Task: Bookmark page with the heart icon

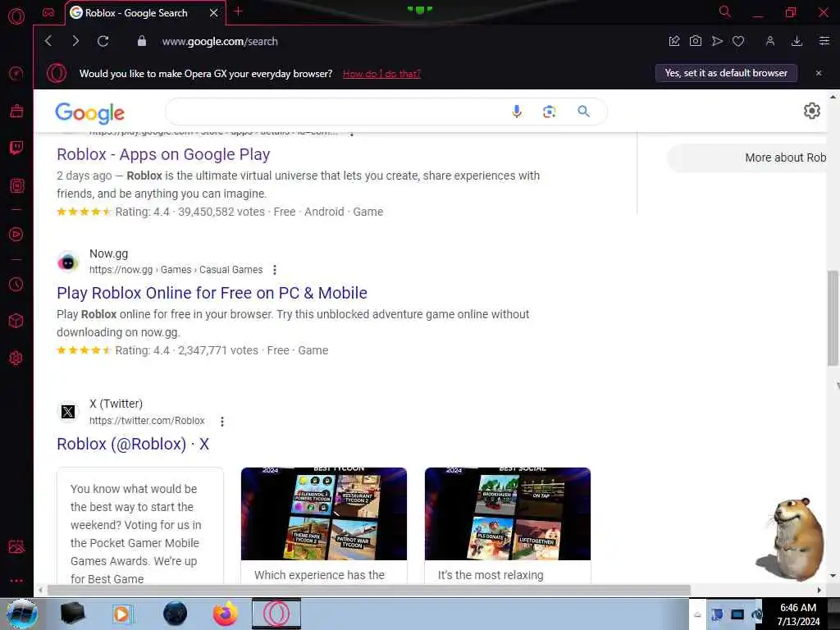Action: click(x=738, y=41)
